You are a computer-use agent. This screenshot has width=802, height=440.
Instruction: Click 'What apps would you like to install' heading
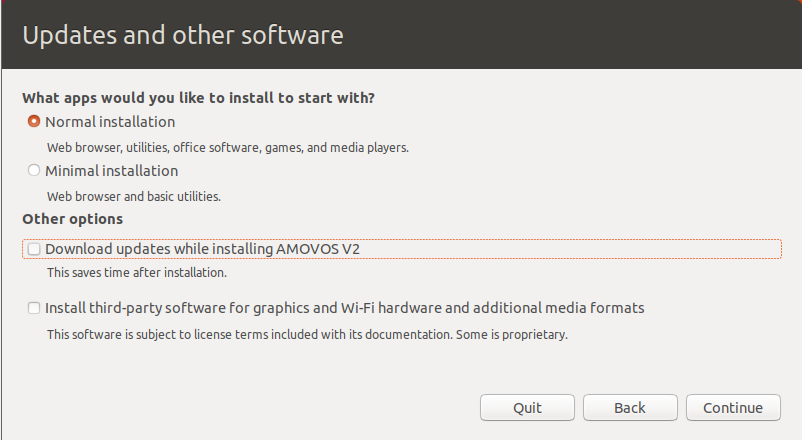click(198, 98)
